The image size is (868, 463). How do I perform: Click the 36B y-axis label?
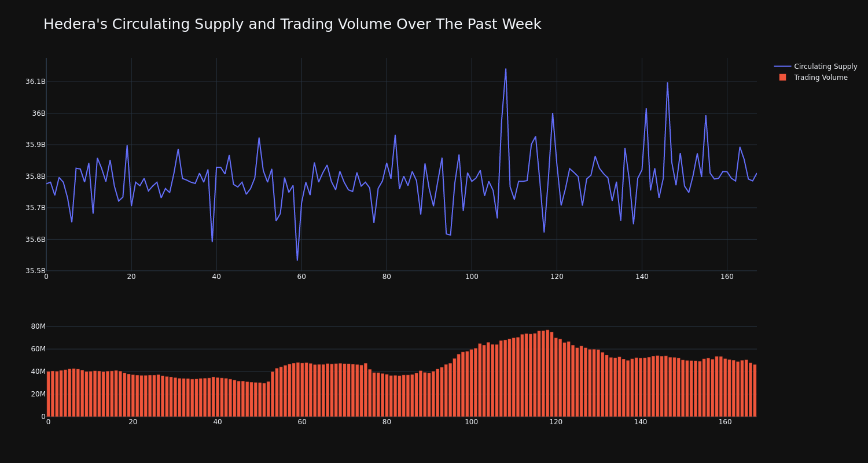coord(39,113)
